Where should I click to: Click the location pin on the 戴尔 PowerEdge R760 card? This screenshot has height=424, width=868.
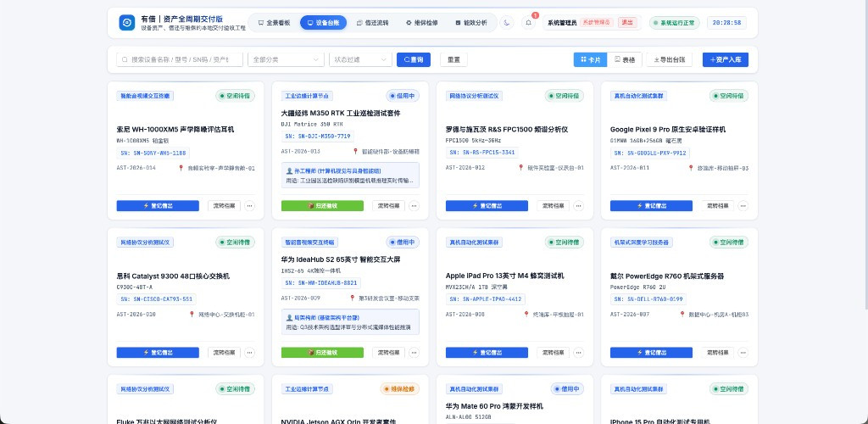click(682, 314)
